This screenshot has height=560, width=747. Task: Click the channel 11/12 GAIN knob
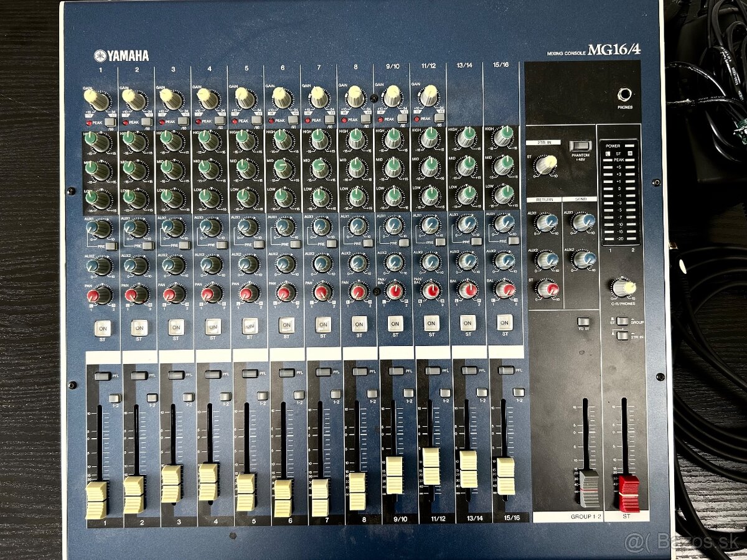click(429, 96)
